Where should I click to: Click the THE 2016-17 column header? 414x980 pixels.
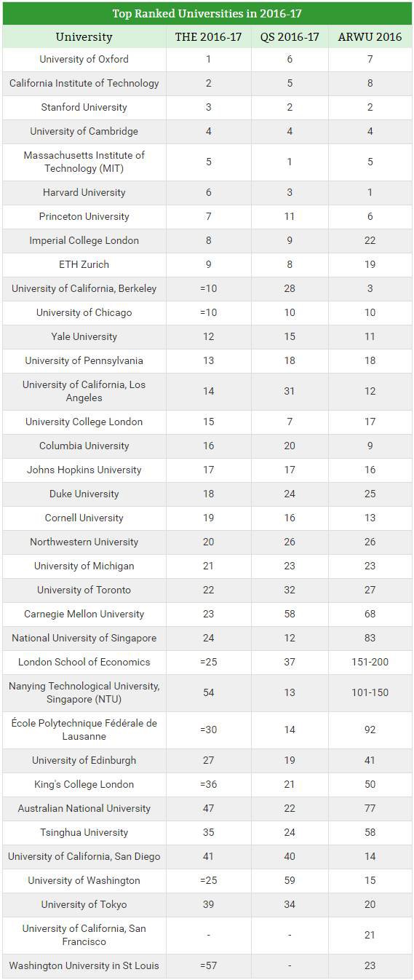coord(209,37)
